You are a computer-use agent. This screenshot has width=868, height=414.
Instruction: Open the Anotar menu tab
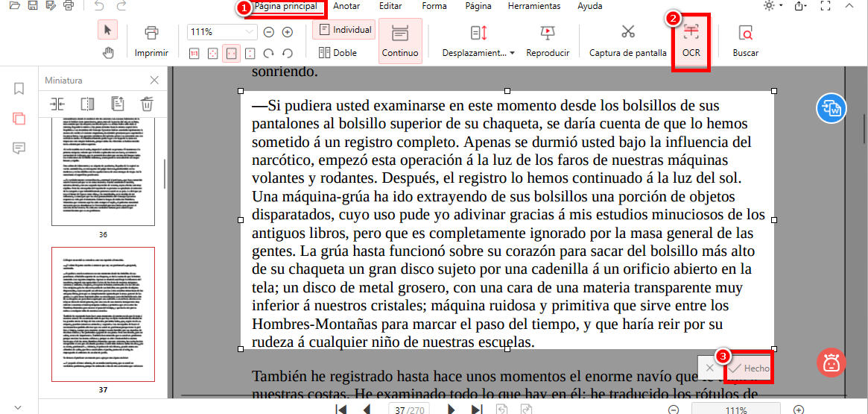[x=346, y=6]
